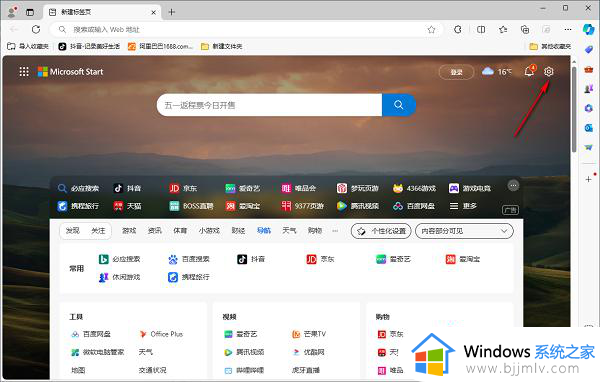Open Office Plus under 工具
Image resolution: width=600 pixels, height=382 pixels.
click(161, 334)
